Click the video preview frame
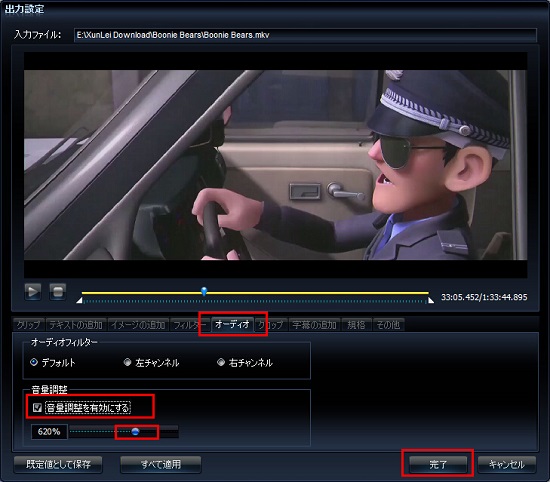The width and height of the screenshot is (550, 482). (275, 165)
